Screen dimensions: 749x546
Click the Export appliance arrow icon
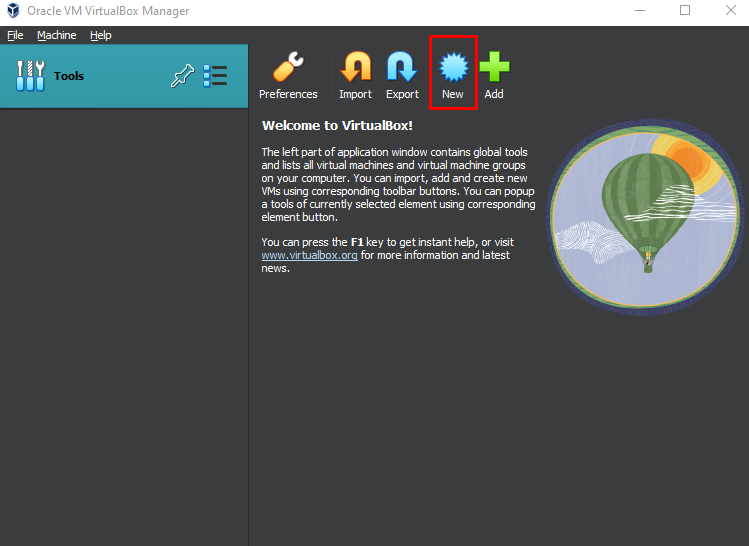coord(402,68)
